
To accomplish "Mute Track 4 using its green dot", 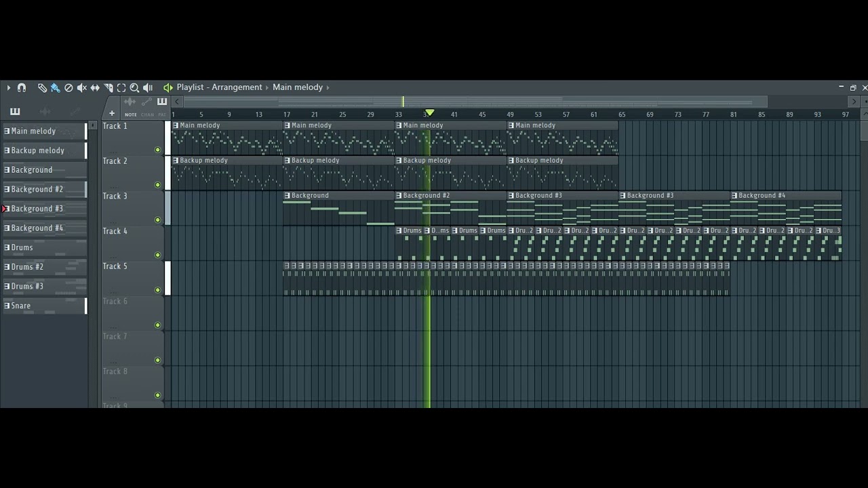I will 158,255.
